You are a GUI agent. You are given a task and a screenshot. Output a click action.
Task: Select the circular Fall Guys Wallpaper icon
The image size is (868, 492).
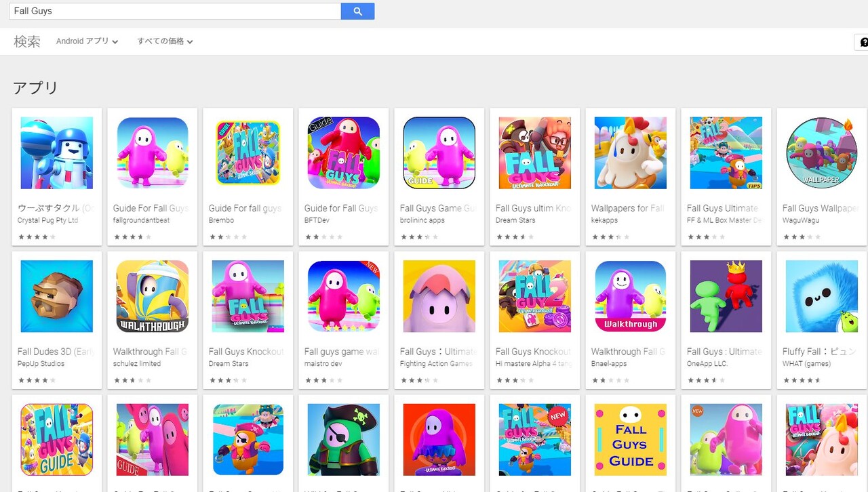click(x=821, y=152)
